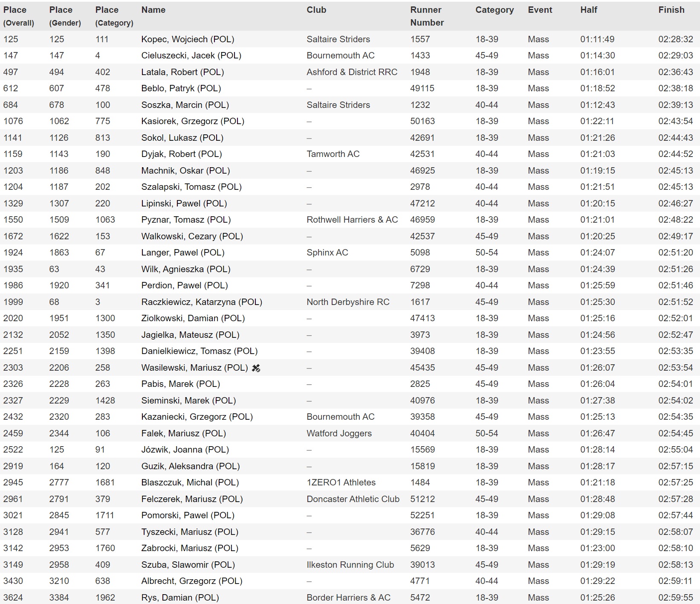Open runner Cieluszecki, Jacek (POL)

191,55
